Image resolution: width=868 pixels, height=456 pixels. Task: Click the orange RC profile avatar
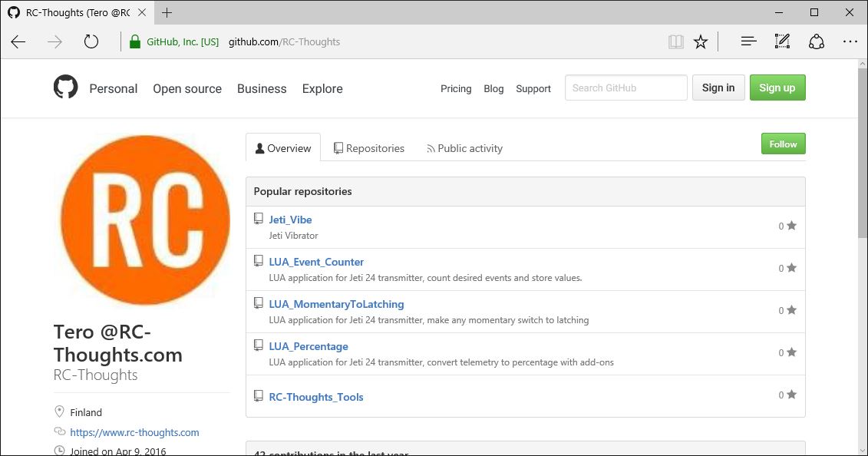(145, 220)
